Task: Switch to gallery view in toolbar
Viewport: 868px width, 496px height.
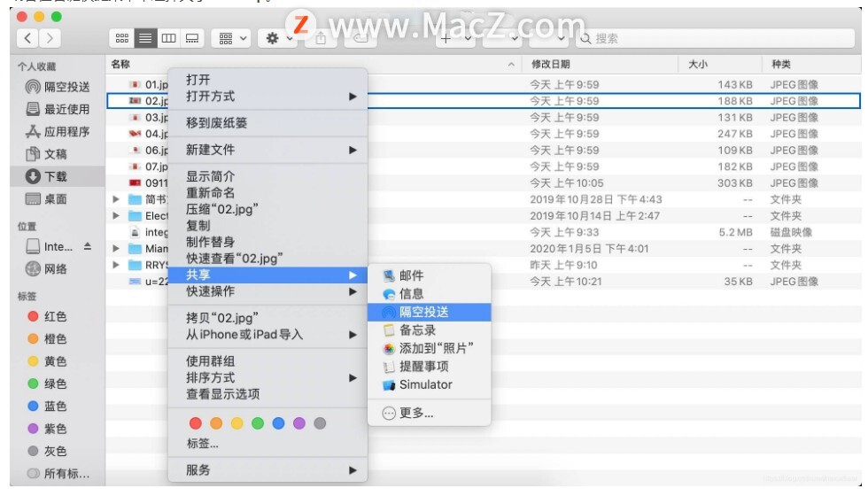Action: click(x=192, y=38)
